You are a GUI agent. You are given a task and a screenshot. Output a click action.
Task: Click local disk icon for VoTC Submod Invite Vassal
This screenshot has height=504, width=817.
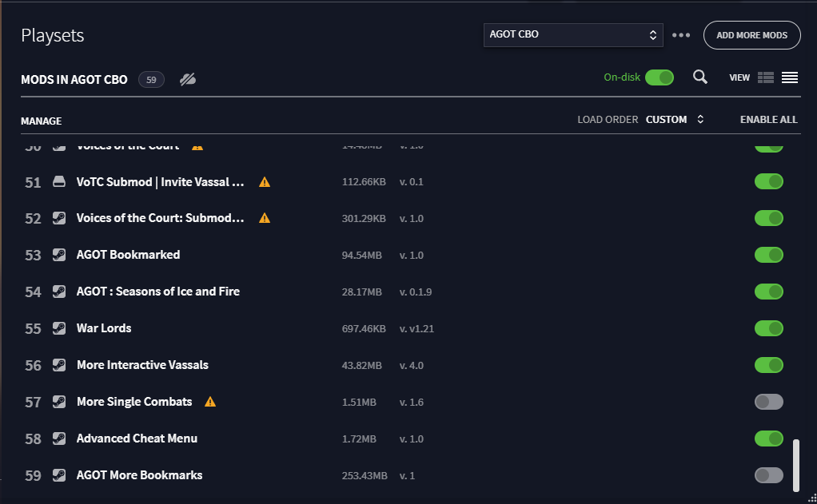[x=59, y=181]
